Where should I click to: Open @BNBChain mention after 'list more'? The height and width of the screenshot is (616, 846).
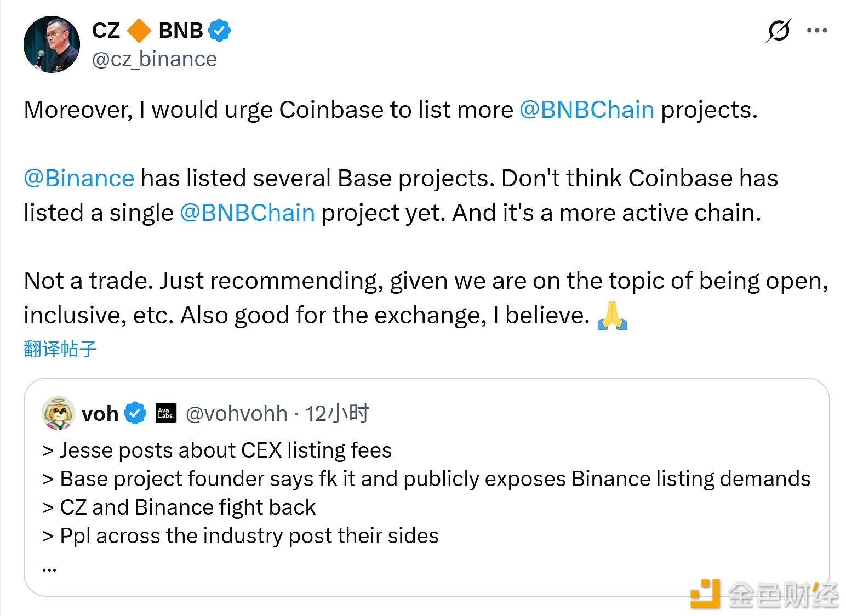point(586,110)
